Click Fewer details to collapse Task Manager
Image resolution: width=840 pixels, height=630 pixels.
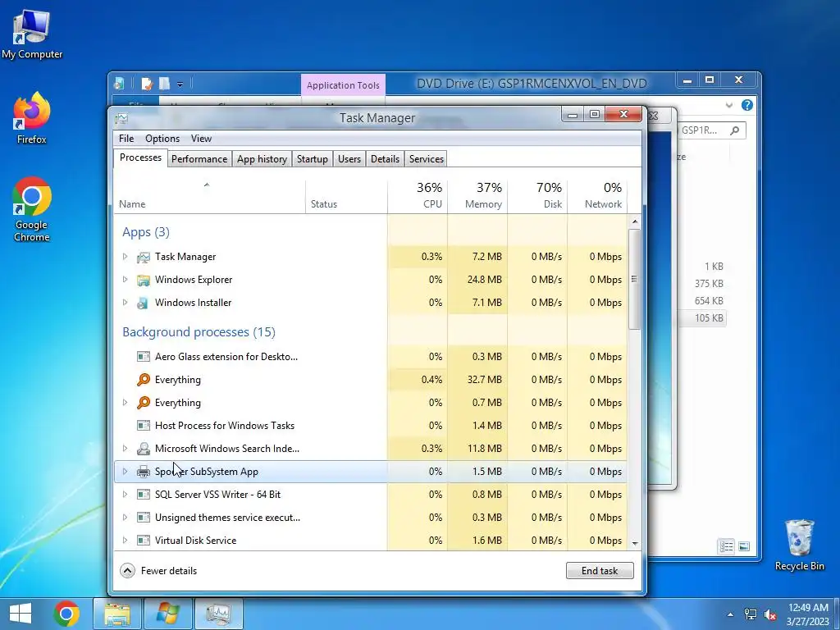[158, 571]
